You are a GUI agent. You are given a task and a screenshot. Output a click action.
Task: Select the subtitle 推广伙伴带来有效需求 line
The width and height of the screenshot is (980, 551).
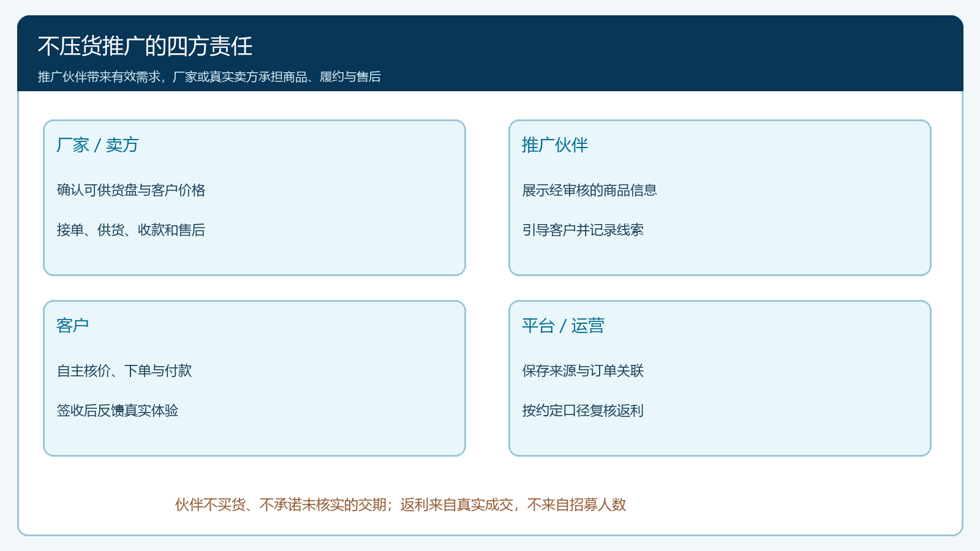[209, 77]
